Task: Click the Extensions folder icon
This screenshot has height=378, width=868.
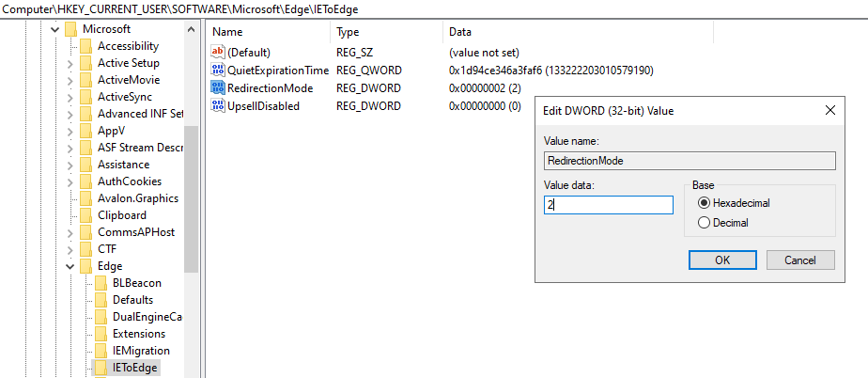Action: [101, 334]
